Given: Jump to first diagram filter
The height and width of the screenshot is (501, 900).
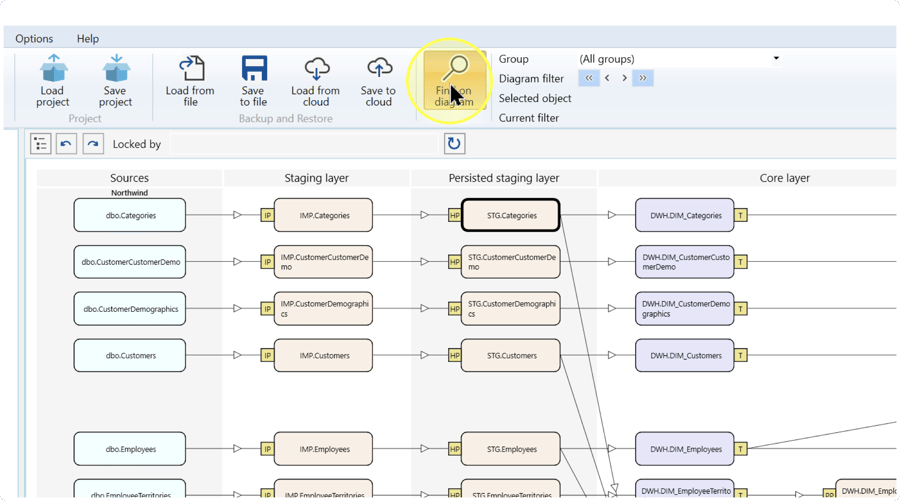Looking at the screenshot, I should [x=589, y=78].
